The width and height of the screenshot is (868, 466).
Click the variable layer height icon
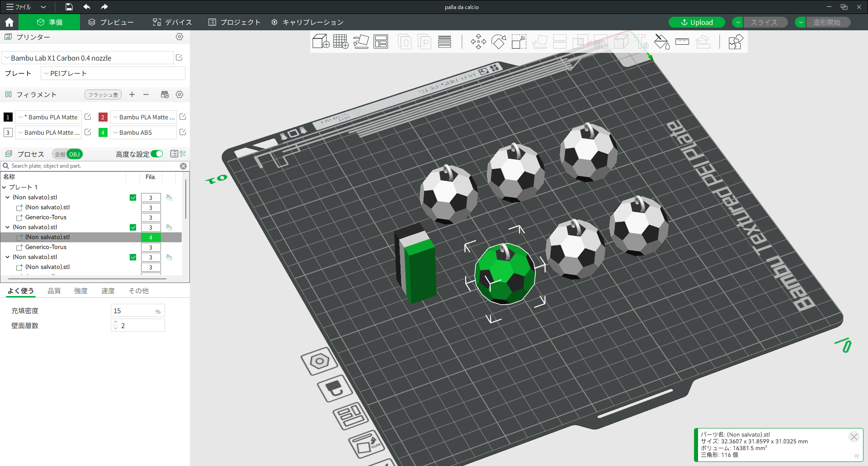click(445, 42)
